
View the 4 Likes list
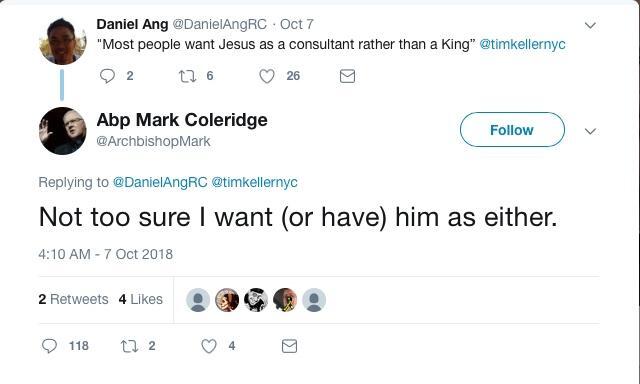pos(141,299)
